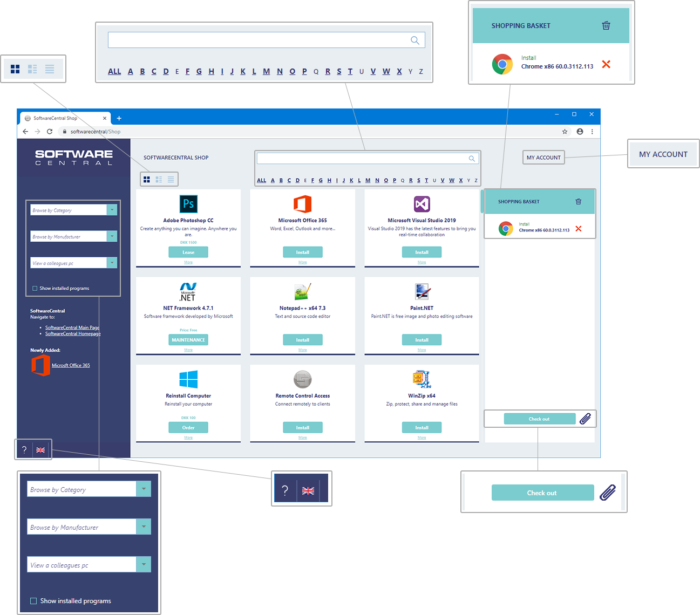
Task: Bookmark the page using the star icon
Action: click(565, 132)
